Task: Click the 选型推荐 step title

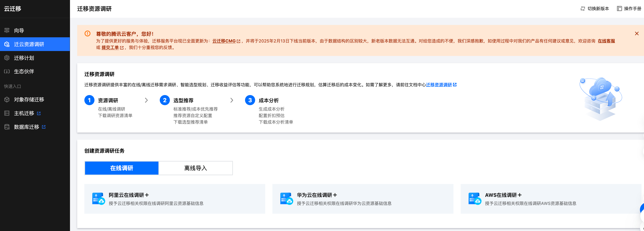Action: (183, 100)
